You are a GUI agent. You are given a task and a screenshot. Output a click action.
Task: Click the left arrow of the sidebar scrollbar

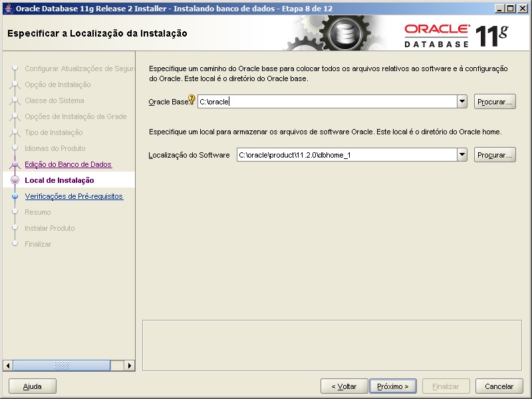tap(8, 364)
